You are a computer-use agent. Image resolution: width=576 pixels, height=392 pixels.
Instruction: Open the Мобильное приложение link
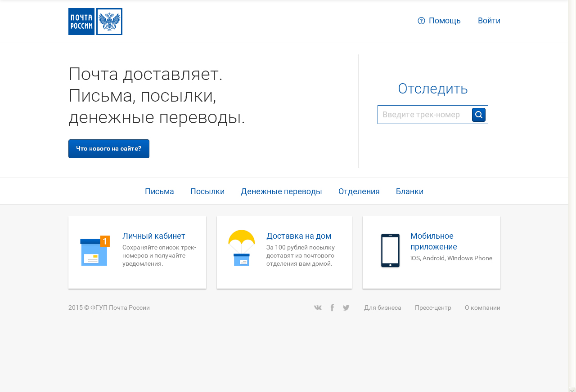[x=434, y=241]
